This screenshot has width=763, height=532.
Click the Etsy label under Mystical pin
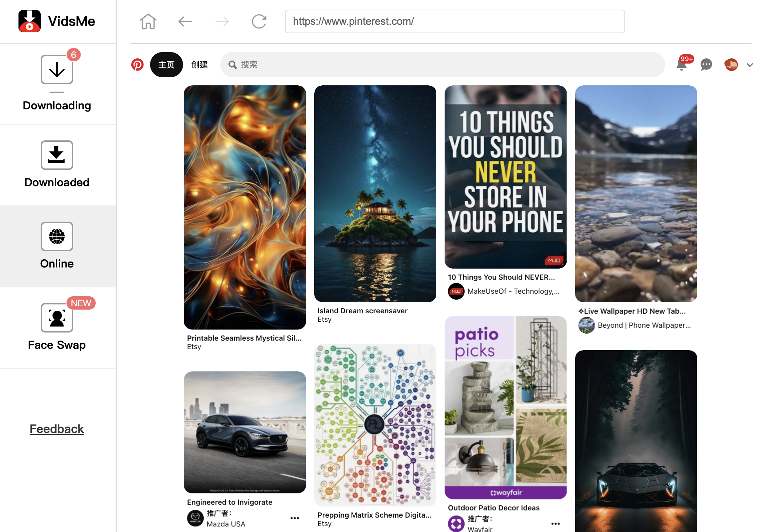pos(194,347)
